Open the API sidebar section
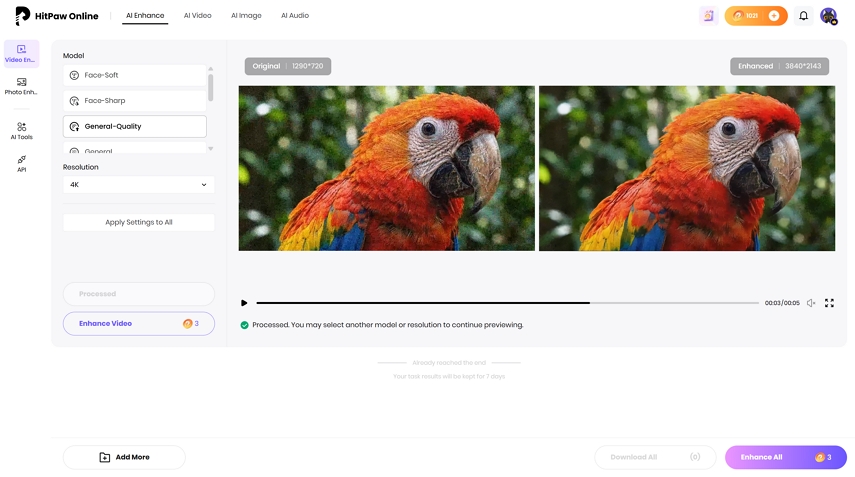Screen dimensions: 855x477 point(21,164)
